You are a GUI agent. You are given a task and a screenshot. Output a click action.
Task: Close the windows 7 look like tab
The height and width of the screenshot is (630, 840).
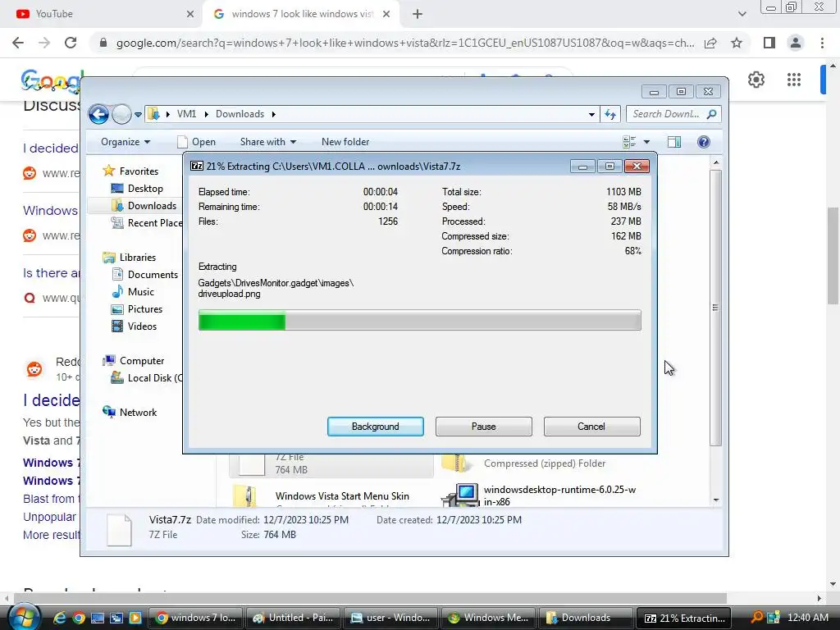[386, 14]
